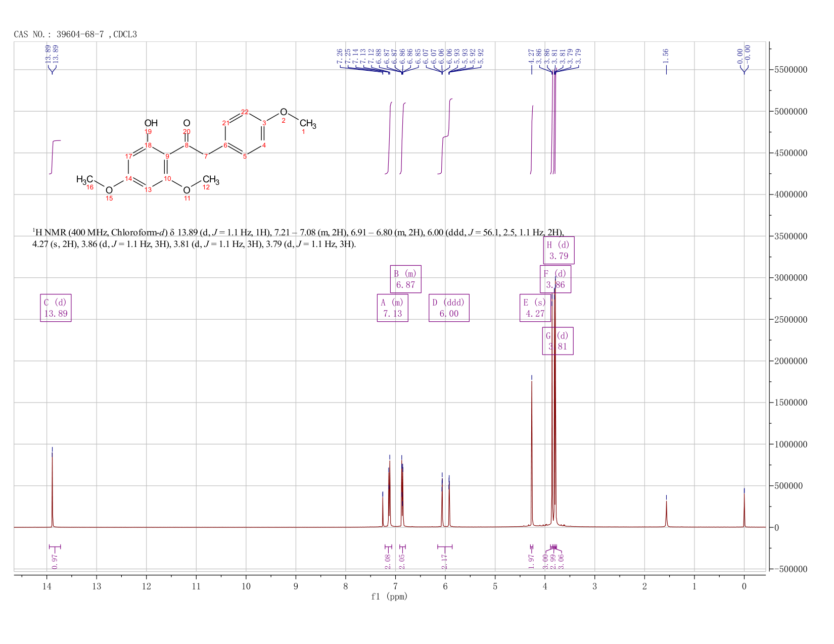Select multiplet box G (d) 3.81

coord(558,341)
